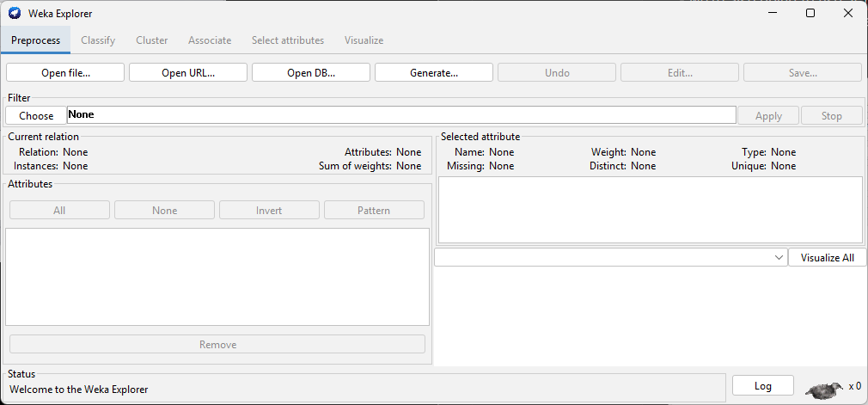Click the Save... button
This screenshot has width=868, height=405.
[x=803, y=72]
